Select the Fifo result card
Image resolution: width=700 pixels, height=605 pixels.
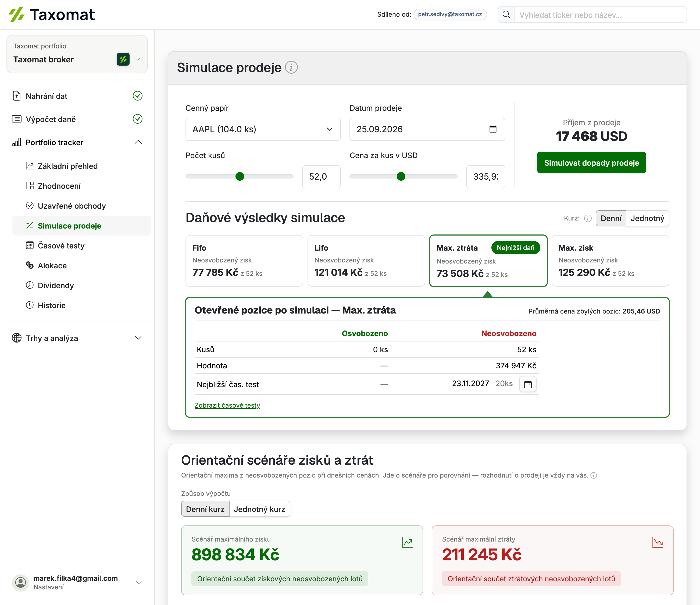(244, 261)
